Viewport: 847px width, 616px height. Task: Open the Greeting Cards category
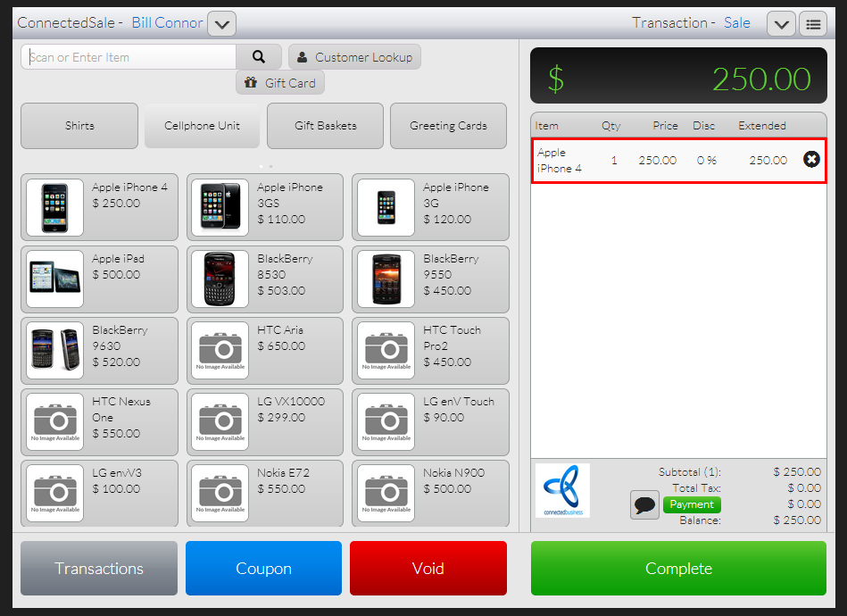tap(448, 126)
